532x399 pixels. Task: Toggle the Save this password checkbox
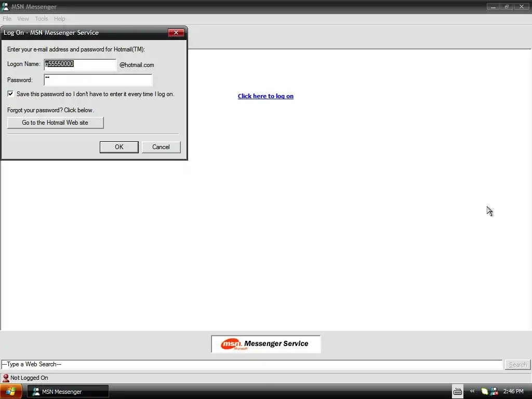(x=10, y=94)
